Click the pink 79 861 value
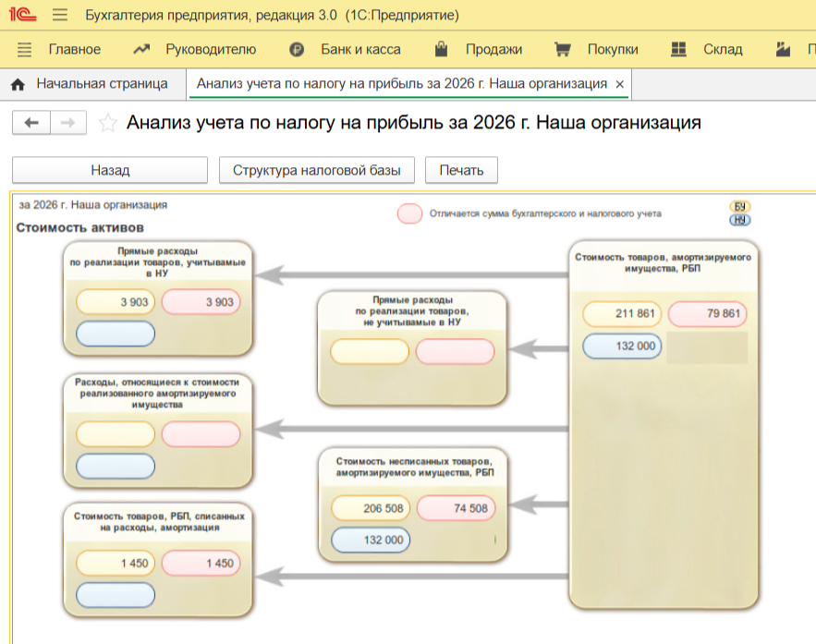Screen dimensions: 816x644 click(707, 313)
